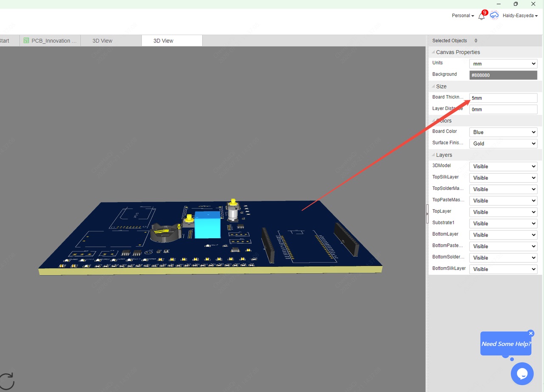This screenshot has width=544, height=392.
Task: Click the Background color swatch #808080
Action: (x=503, y=75)
